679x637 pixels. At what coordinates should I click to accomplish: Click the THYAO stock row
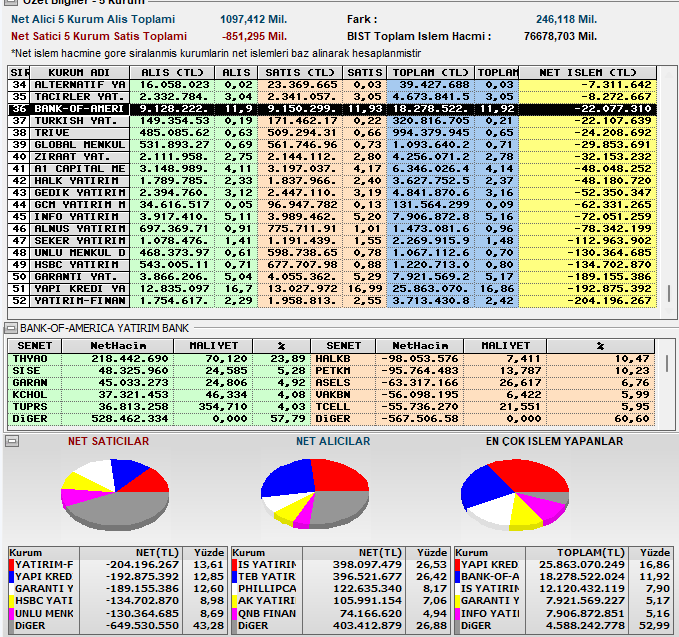click(159, 359)
